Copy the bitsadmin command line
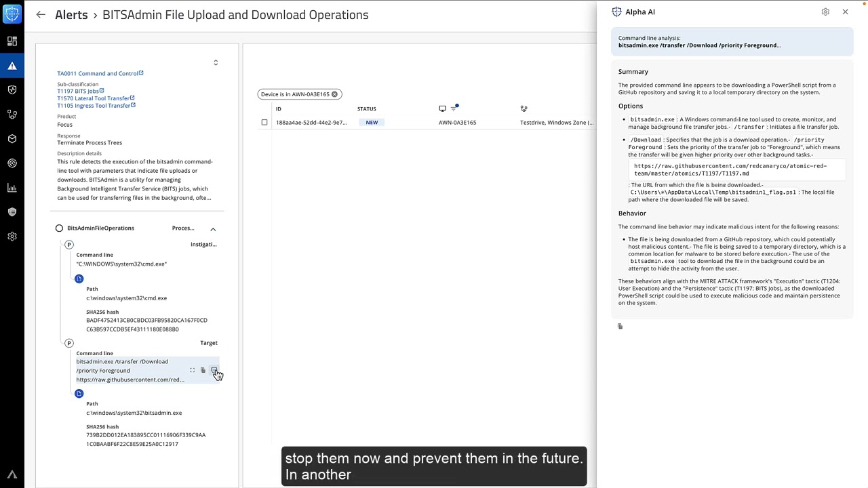Viewport: 868px width, 488px height. point(203,370)
